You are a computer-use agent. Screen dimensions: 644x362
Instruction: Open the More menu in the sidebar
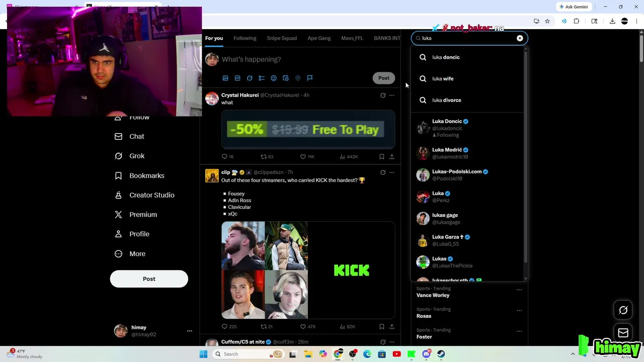tap(130, 254)
